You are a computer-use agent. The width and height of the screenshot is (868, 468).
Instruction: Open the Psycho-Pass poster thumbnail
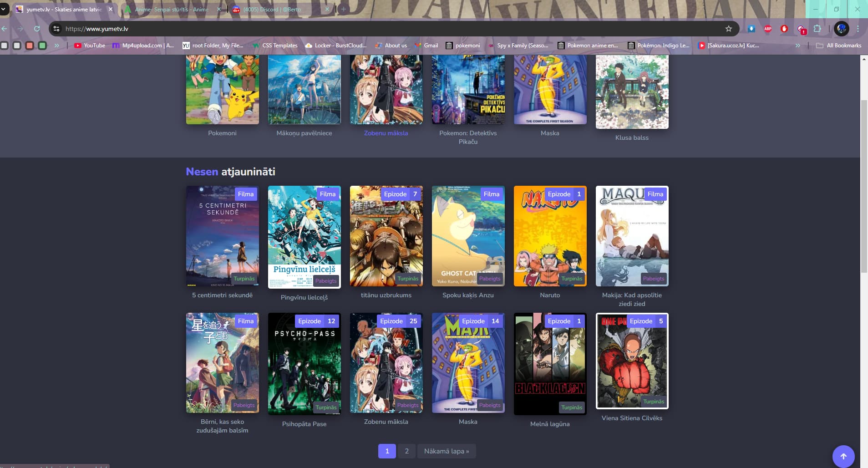coord(304,363)
